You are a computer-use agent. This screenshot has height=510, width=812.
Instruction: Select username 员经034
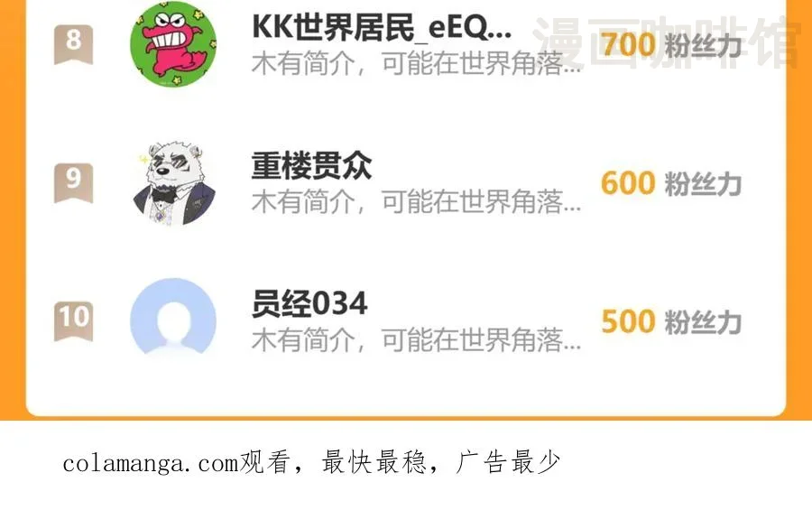coord(309,303)
